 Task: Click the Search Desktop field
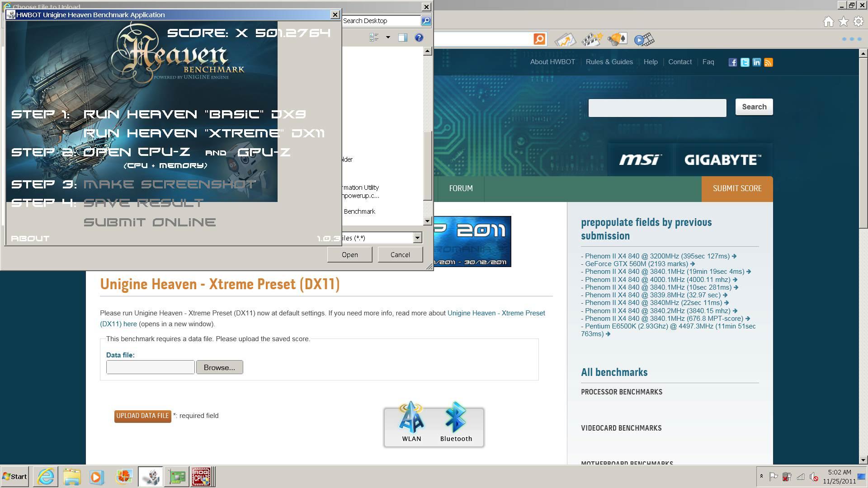pos(381,21)
